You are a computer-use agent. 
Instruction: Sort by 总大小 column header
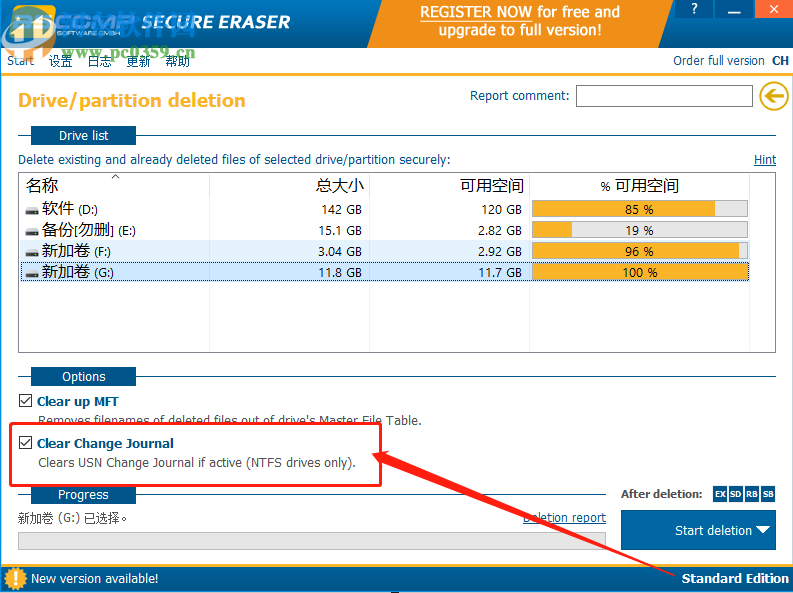pos(289,186)
